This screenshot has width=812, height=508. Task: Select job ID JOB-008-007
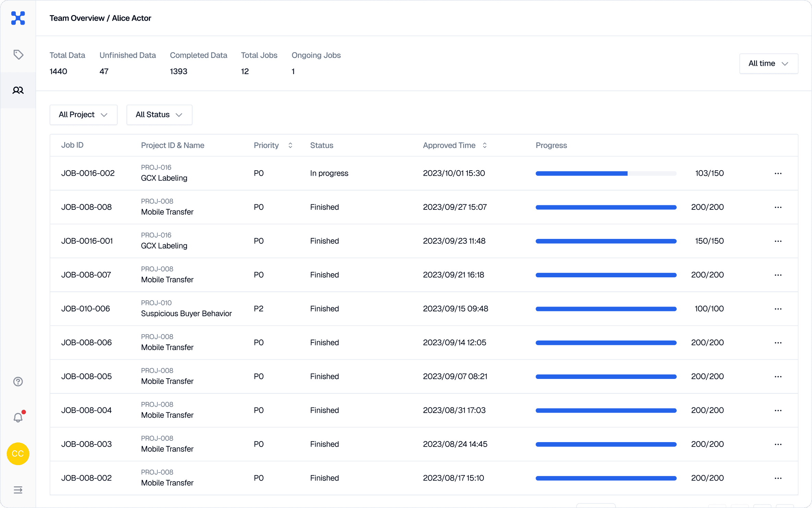(86, 275)
